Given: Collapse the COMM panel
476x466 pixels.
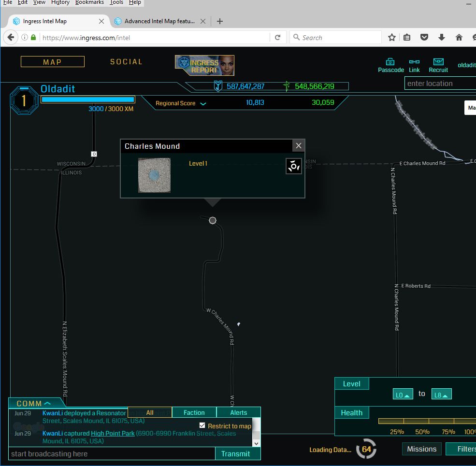Looking at the screenshot, I should [47, 404].
